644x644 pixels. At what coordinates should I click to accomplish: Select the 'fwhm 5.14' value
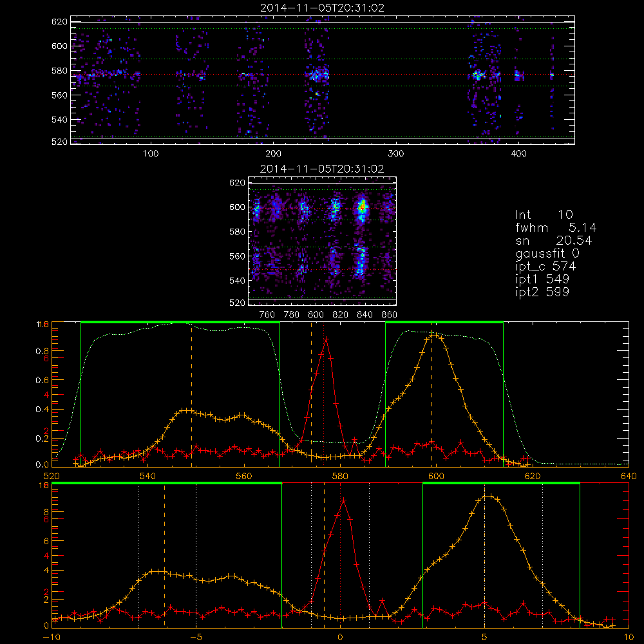pyautogui.click(x=556, y=227)
